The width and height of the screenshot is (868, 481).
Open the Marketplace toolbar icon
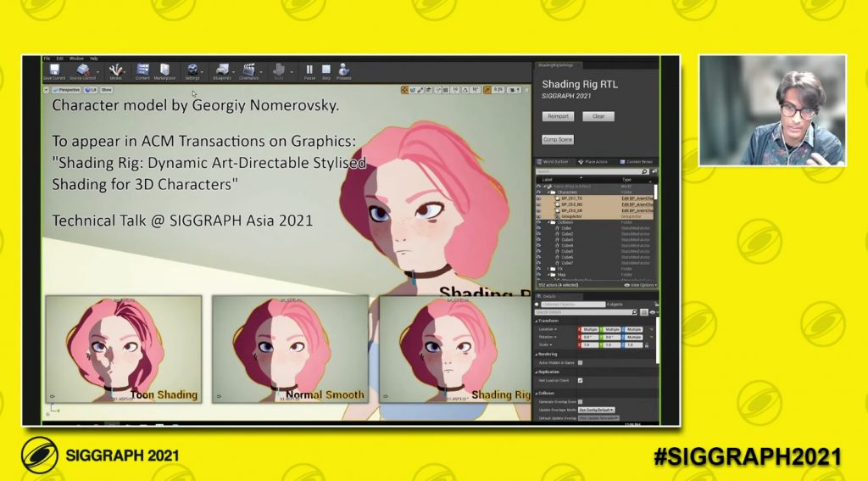(164, 70)
